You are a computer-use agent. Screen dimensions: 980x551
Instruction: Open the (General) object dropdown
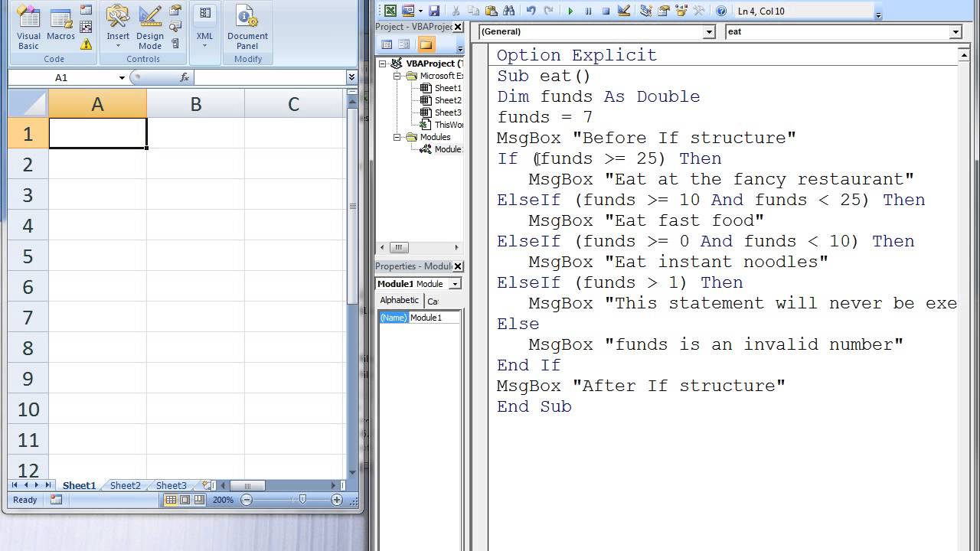[x=709, y=31]
